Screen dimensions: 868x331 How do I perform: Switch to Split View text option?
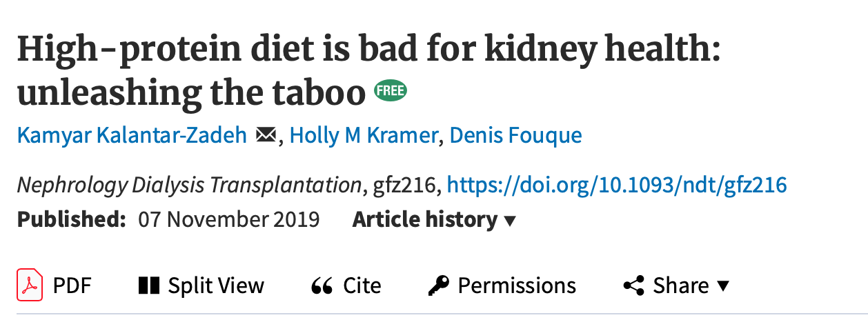[216, 285]
